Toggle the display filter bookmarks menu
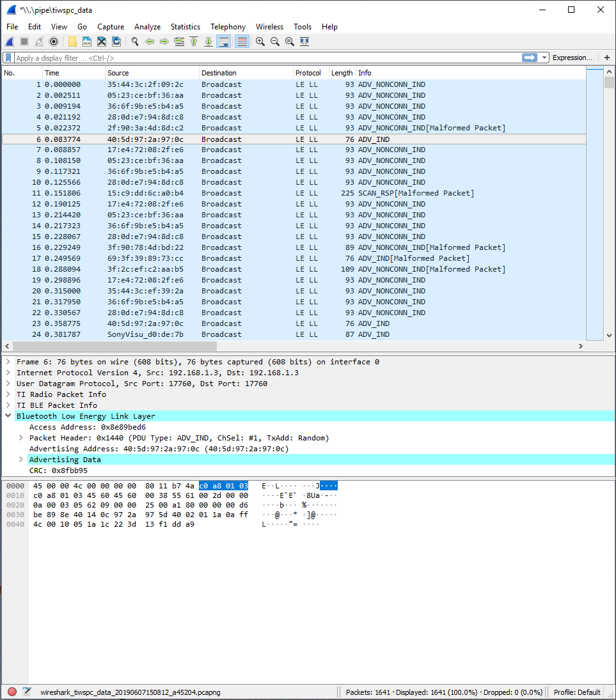Screen dimensions: 616x700 7,58
